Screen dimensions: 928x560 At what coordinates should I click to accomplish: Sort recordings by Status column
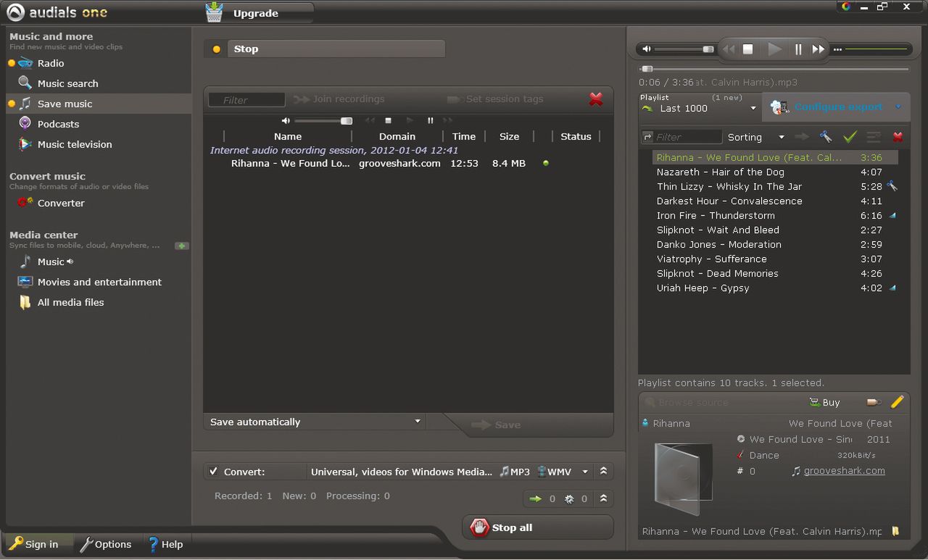576,136
